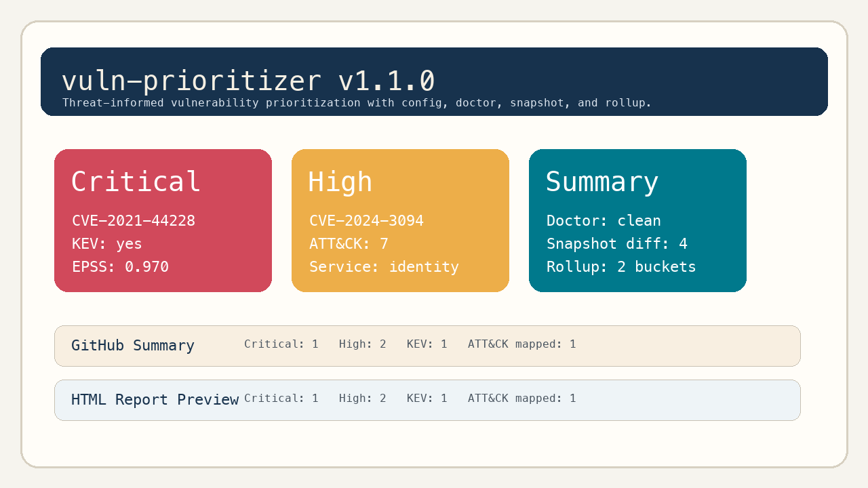Image resolution: width=868 pixels, height=488 pixels.
Task: Click High: 2 in HTML Report Preview row
Action: click(363, 399)
